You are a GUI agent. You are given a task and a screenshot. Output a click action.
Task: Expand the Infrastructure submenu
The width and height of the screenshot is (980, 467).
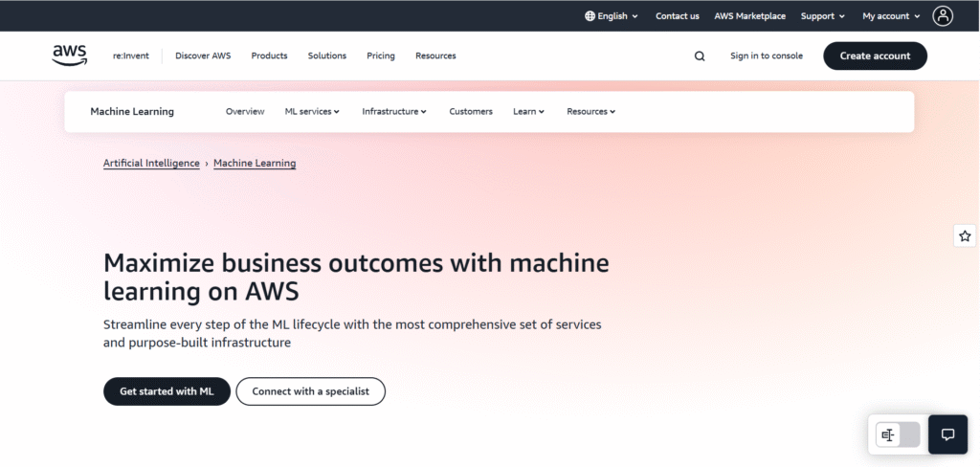[x=393, y=112]
